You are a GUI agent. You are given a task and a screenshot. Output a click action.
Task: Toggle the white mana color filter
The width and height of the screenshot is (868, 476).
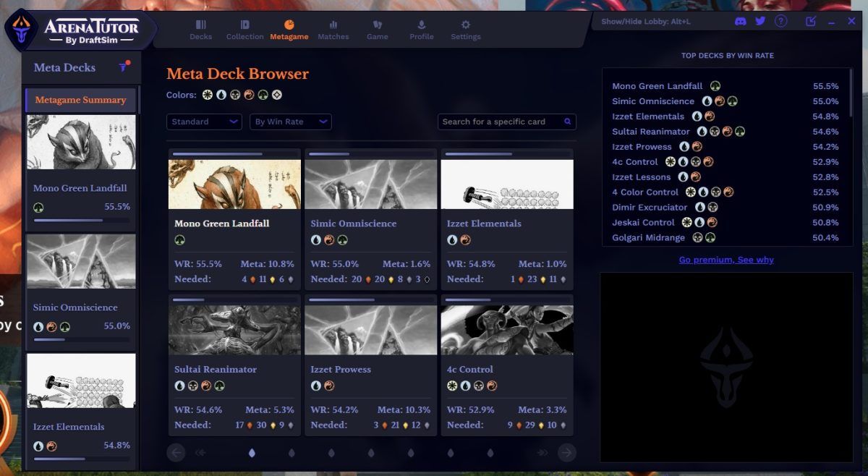208,95
